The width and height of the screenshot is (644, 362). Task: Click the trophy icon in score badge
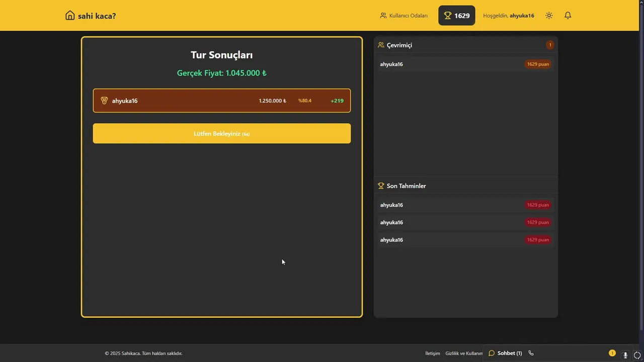[448, 16]
